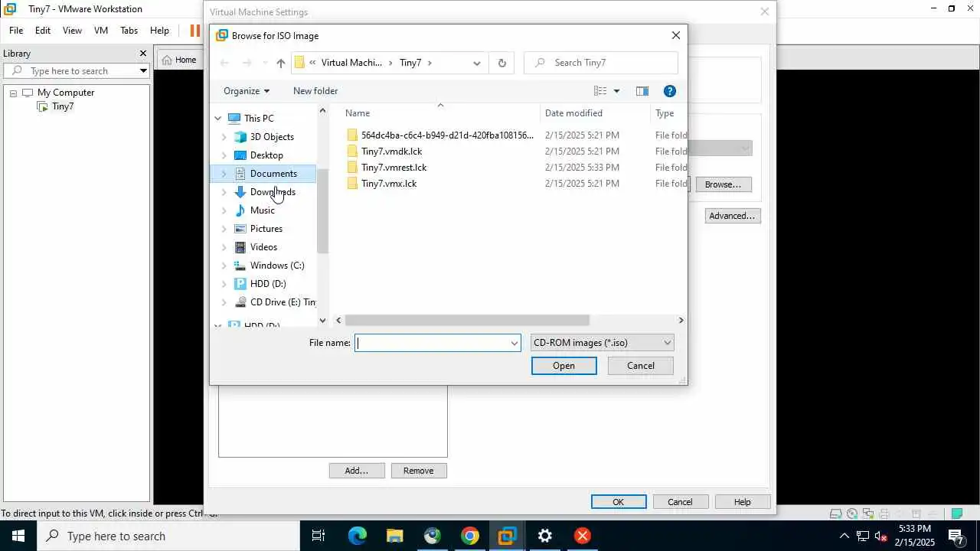Open the view options dropdown arrow

616,91
